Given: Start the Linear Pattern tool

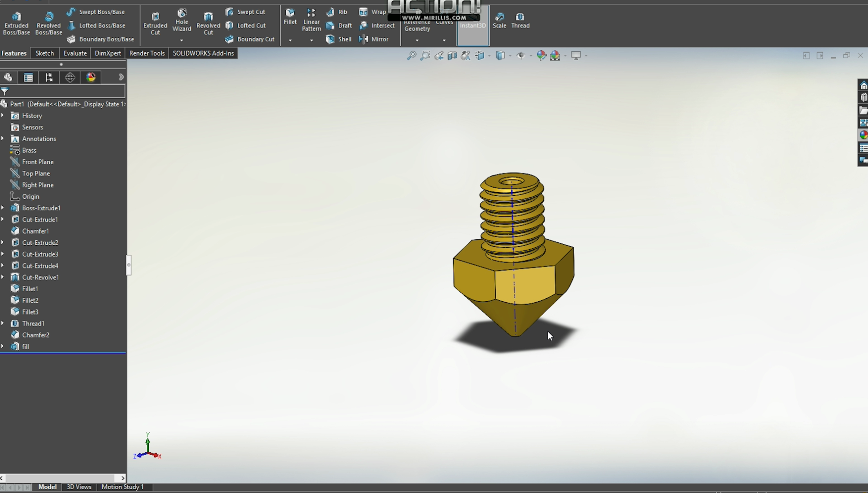Looking at the screenshot, I should click(311, 20).
